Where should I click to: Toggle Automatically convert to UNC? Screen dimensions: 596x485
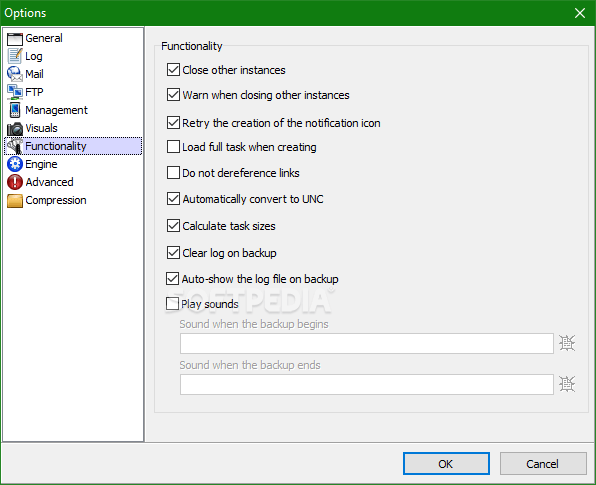tap(173, 199)
